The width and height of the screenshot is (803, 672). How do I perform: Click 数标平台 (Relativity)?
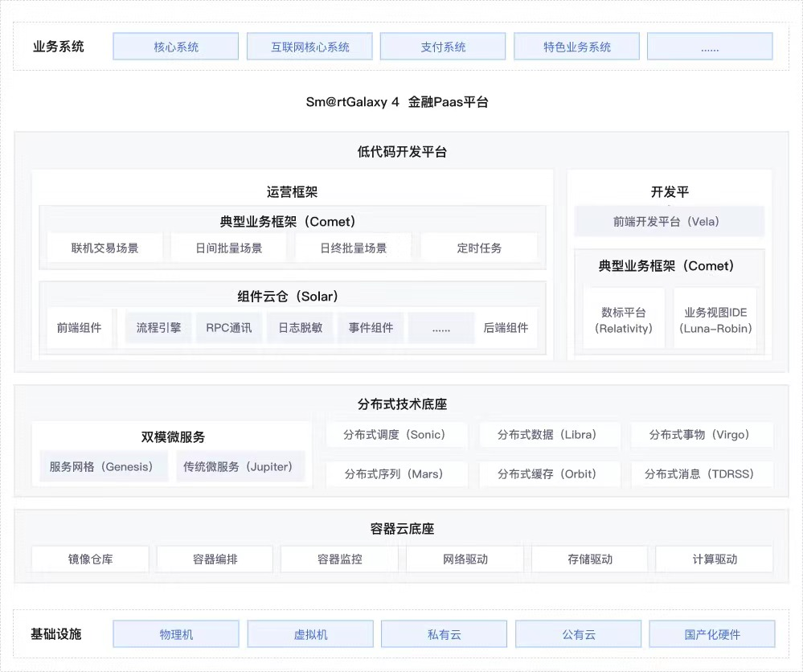pos(624,321)
